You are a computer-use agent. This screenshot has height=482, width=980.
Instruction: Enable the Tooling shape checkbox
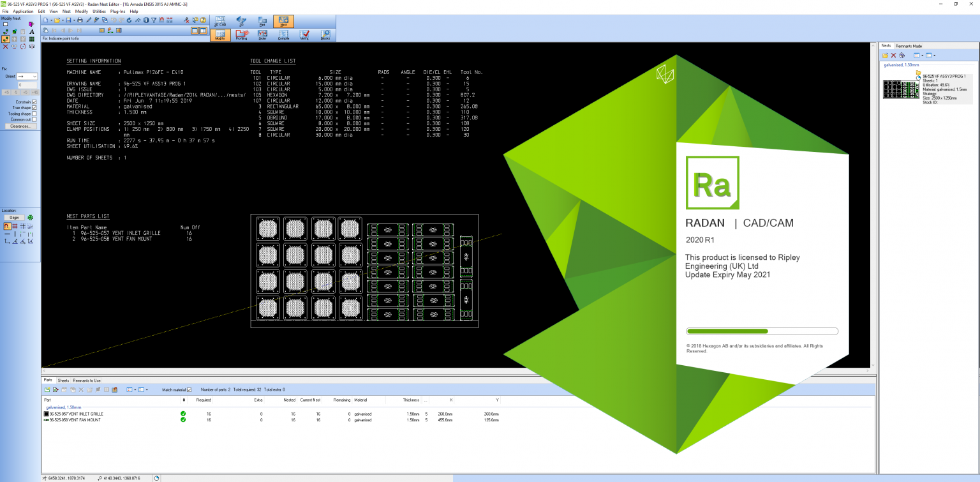coord(34,114)
